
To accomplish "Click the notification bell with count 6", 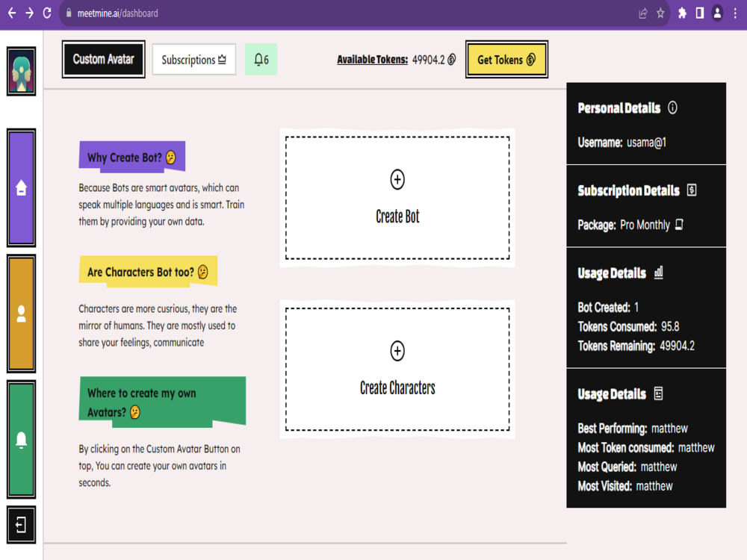I will click(x=261, y=60).
